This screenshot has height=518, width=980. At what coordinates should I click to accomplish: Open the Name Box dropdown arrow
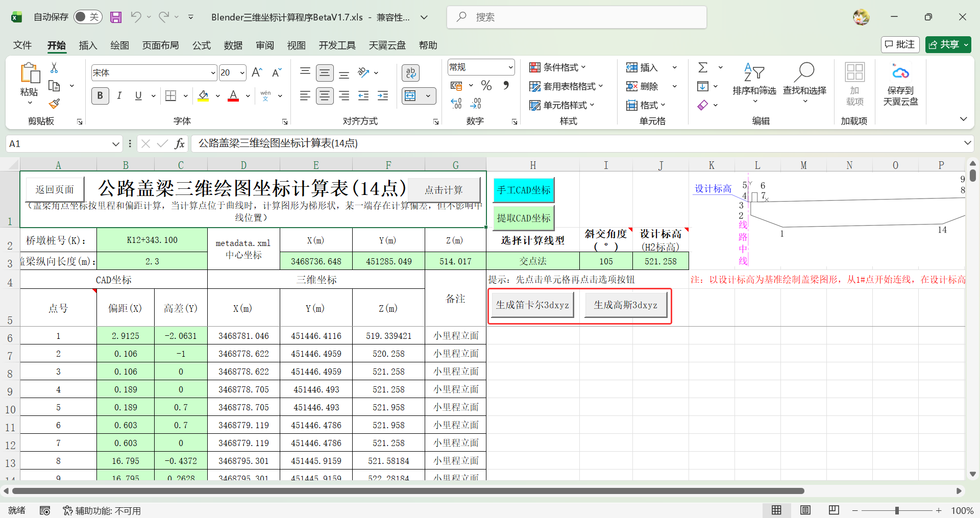coord(115,144)
